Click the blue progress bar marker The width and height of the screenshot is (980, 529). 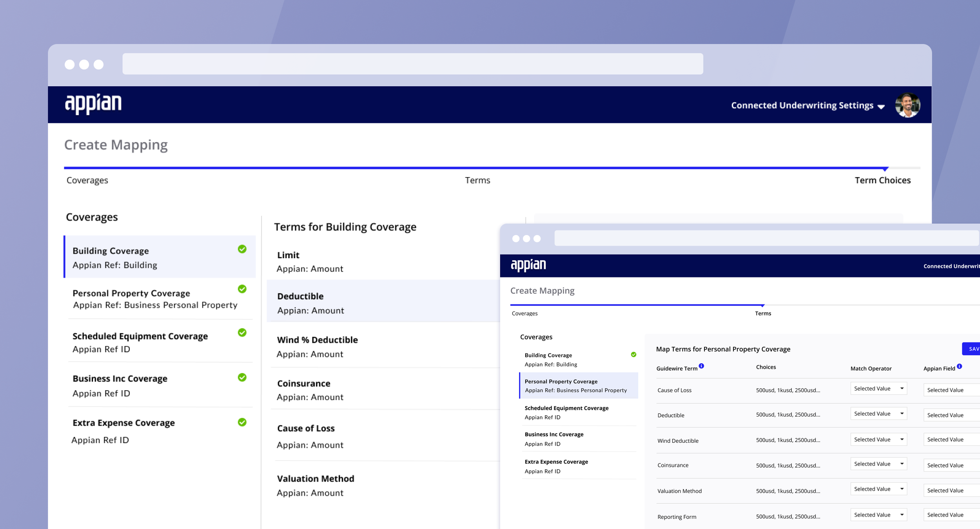[885, 169]
